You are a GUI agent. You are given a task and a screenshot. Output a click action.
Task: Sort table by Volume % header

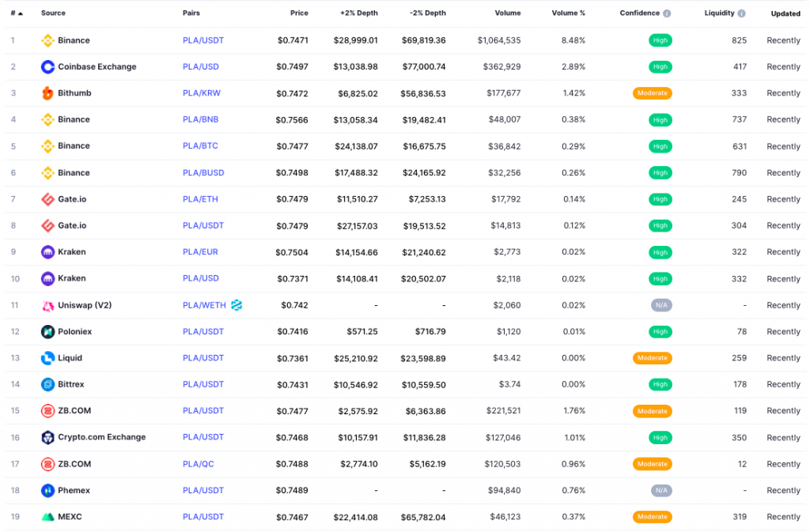pyautogui.click(x=568, y=13)
